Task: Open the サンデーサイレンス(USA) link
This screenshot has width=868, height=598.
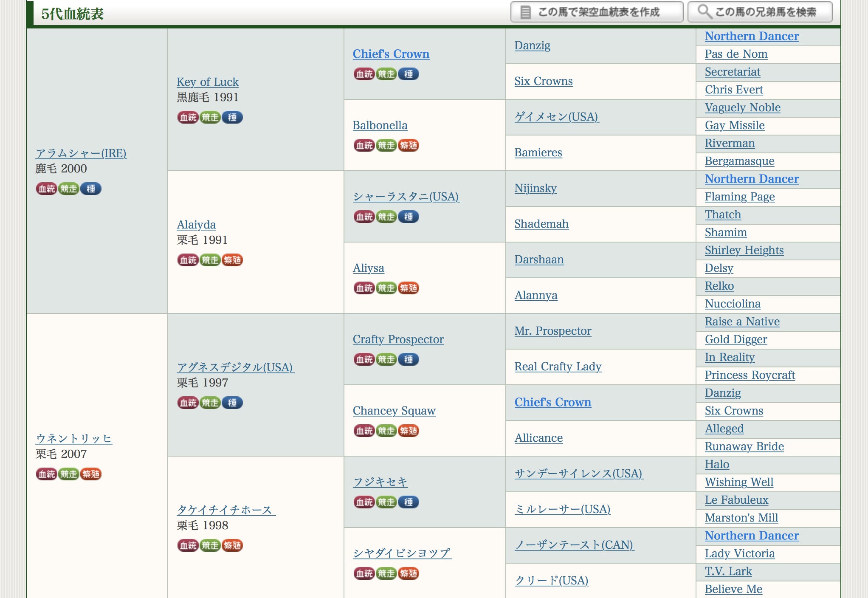Action: click(x=578, y=474)
